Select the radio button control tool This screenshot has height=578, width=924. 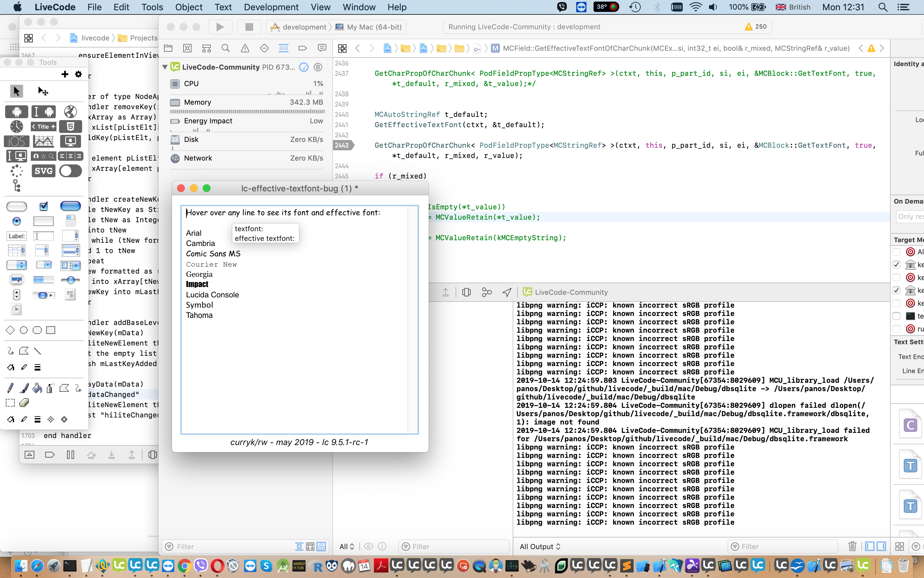[x=16, y=221]
